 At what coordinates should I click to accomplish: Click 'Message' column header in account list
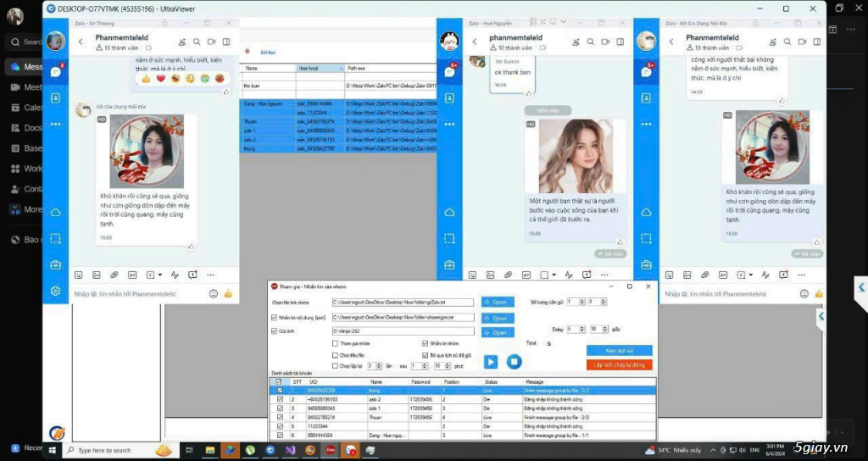589,382
